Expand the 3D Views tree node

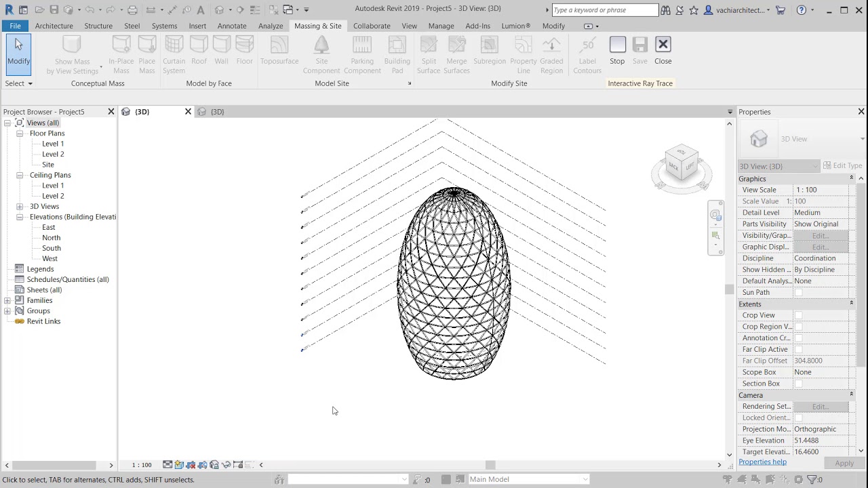pyautogui.click(x=20, y=206)
